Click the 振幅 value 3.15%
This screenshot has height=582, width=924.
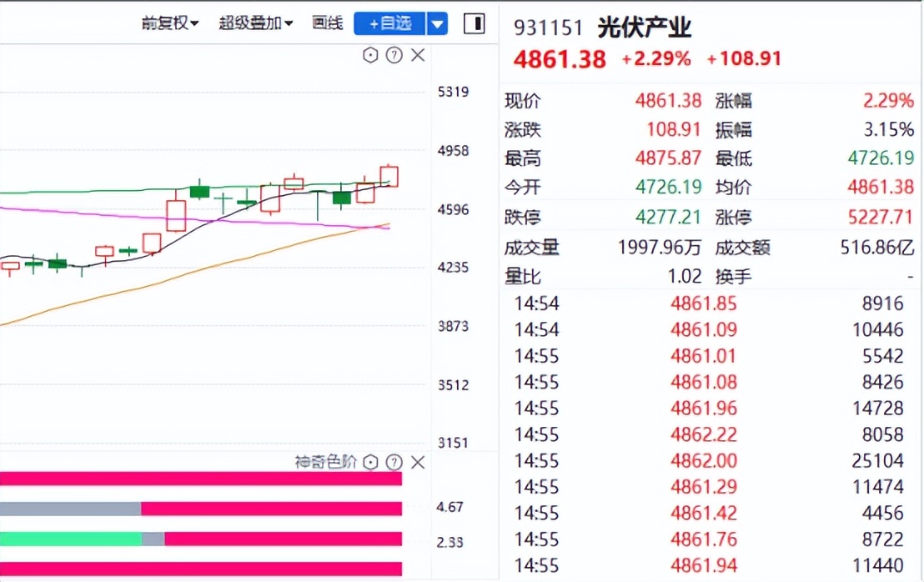pos(889,129)
